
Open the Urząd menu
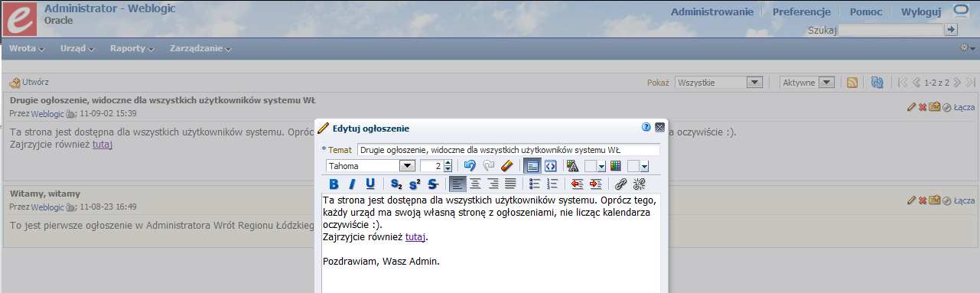point(77,48)
